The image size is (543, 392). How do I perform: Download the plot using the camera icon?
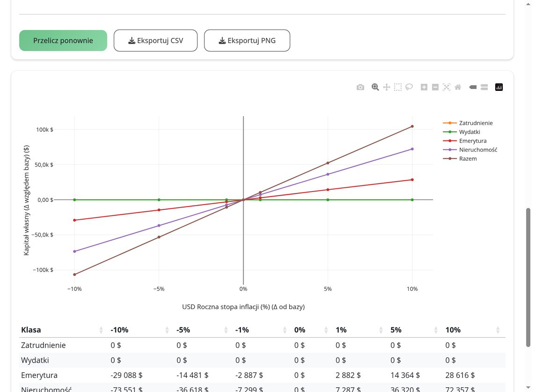click(360, 87)
